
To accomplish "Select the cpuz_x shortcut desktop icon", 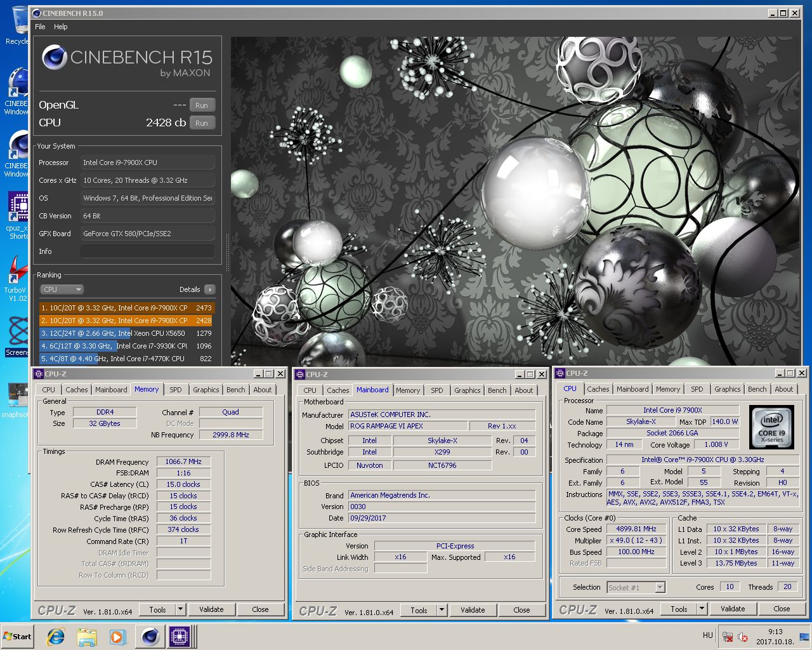I will coord(18,216).
